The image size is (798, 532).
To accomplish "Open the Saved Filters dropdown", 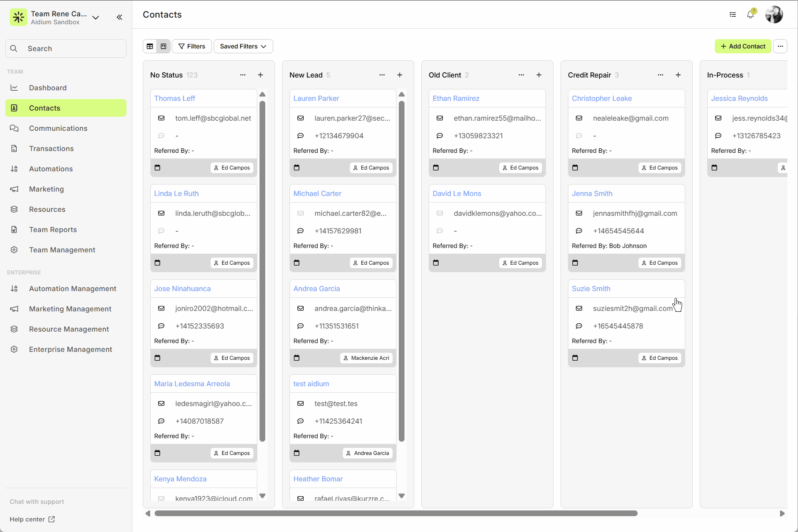I will point(243,46).
